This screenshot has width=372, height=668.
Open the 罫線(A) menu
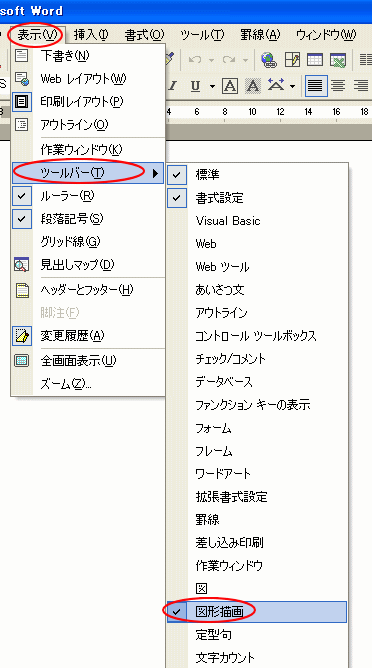pos(260,35)
